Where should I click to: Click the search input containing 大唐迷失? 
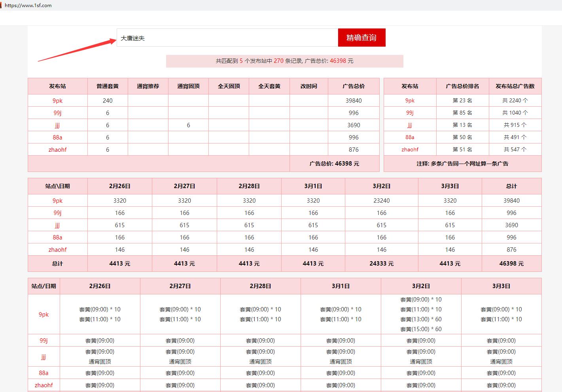pyautogui.click(x=225, y=38)
